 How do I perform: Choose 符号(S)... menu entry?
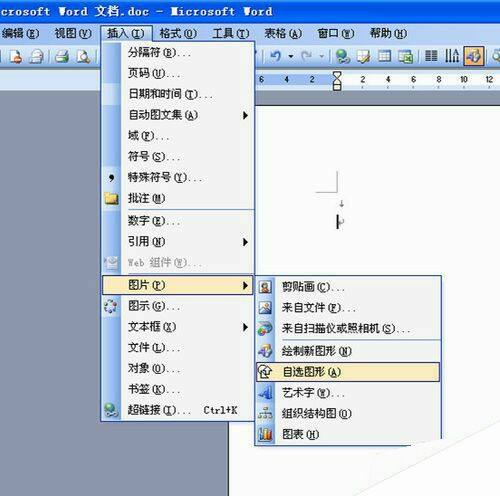[x=178, y=157]
